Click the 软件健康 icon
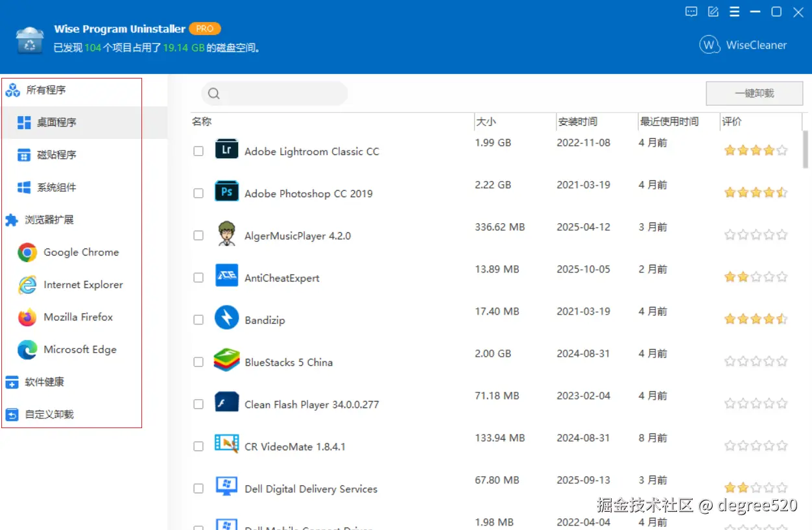The height and width of the screenshot is (530, 812). 12,382
